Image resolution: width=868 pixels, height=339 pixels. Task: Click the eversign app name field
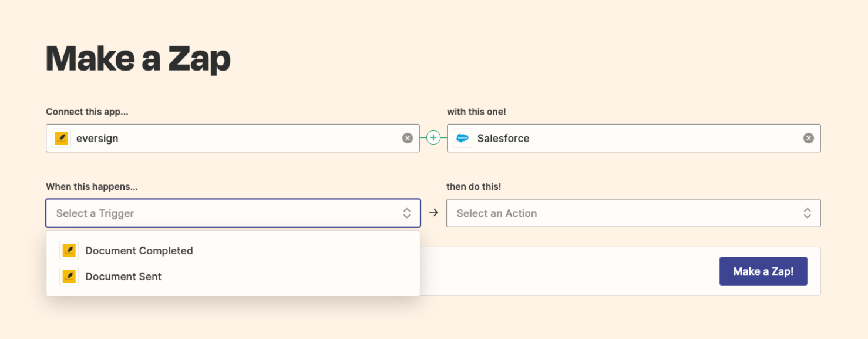point(235,138)
